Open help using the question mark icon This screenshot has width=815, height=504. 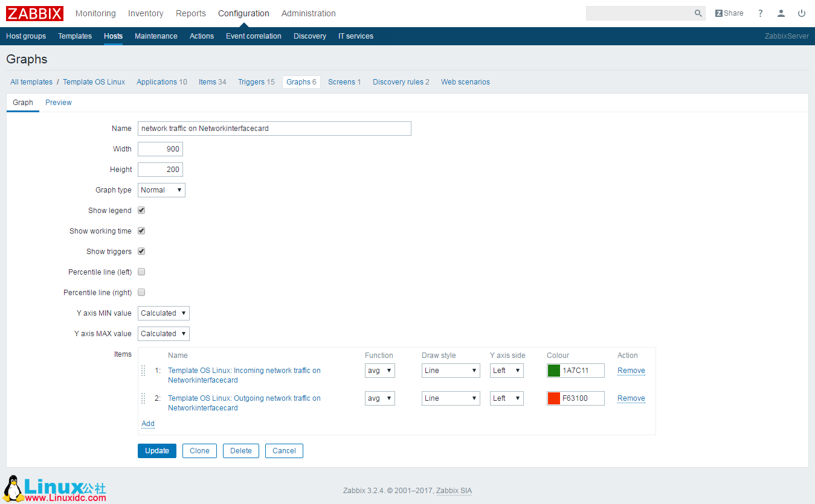pos(760,13)
